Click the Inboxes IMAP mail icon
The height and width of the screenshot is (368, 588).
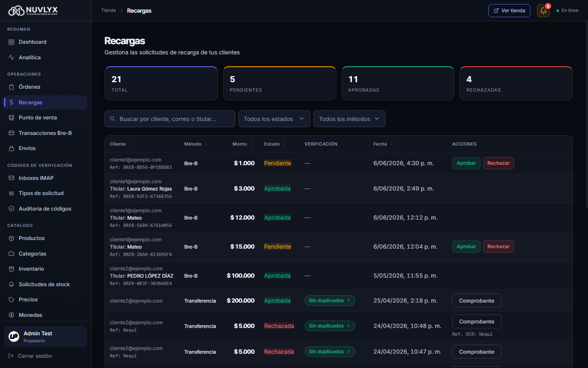pyautogui.click(x=11, y=178)
